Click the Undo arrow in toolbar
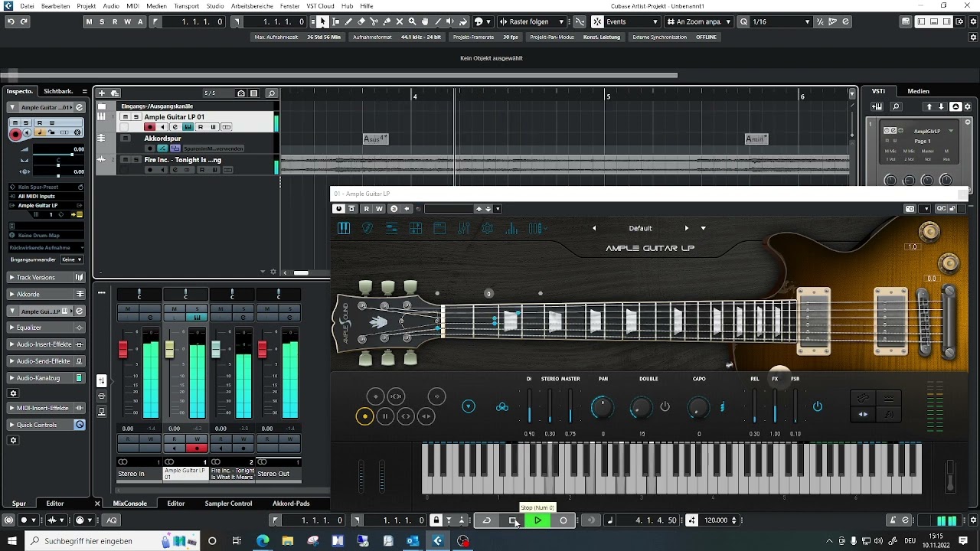Screen dimensions: 980x551 (x=11, y=21)
